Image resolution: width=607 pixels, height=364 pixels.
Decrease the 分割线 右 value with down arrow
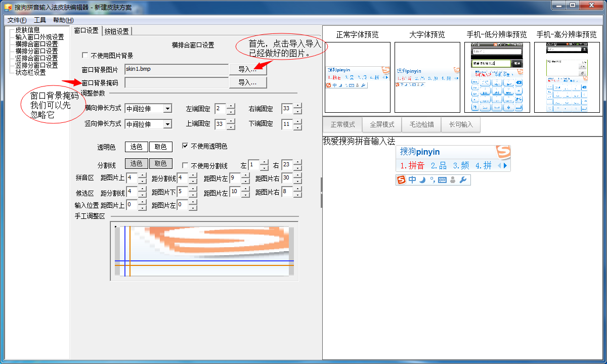click(297, 167)
